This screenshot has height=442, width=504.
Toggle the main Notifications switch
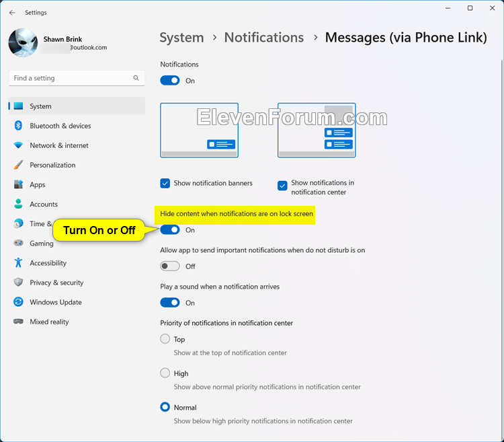[x=170, y=81]
